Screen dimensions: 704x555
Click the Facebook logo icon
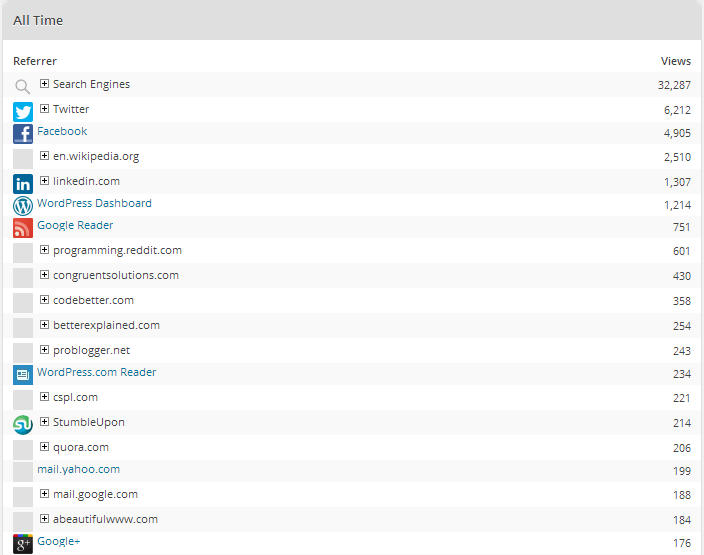click(x=23, y=134)
